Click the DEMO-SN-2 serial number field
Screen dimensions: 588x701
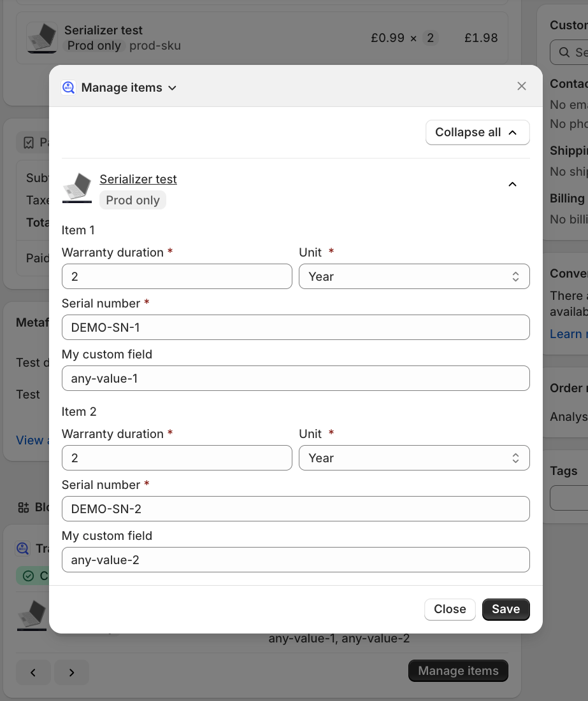click(x=296, y=509)
